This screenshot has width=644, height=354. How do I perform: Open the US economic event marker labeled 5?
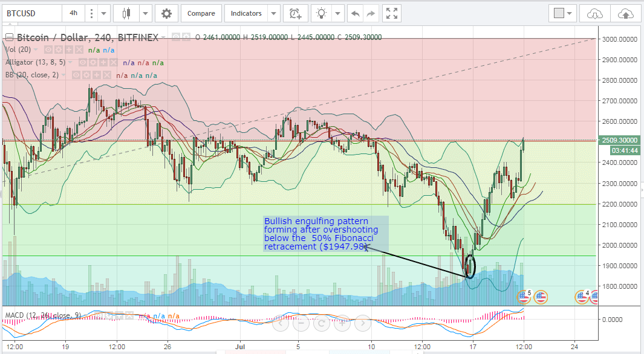click(524, 296)
